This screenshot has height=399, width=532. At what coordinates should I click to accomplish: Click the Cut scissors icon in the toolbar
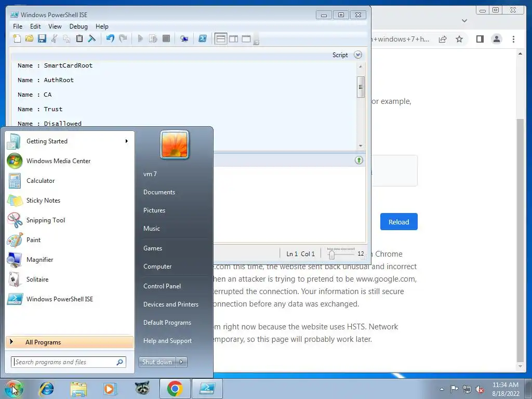tap(54, 38)
